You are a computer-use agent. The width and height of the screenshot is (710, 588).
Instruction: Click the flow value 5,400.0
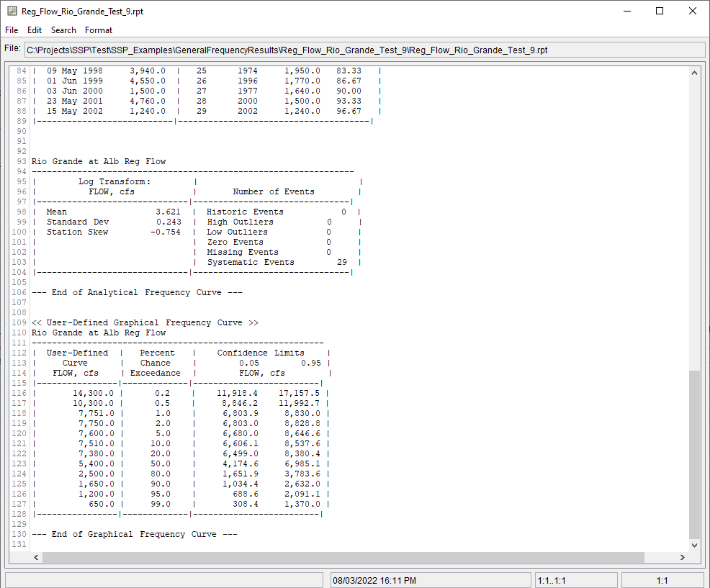click(96, 463)
